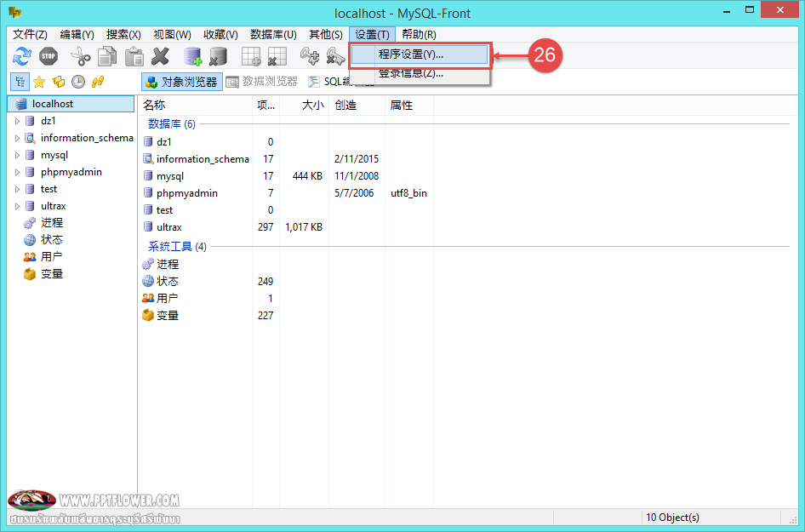The height and width of the screenshot is (532, 805).
Task: Click the clipboard Paste icon
Action: click(134, 56)
